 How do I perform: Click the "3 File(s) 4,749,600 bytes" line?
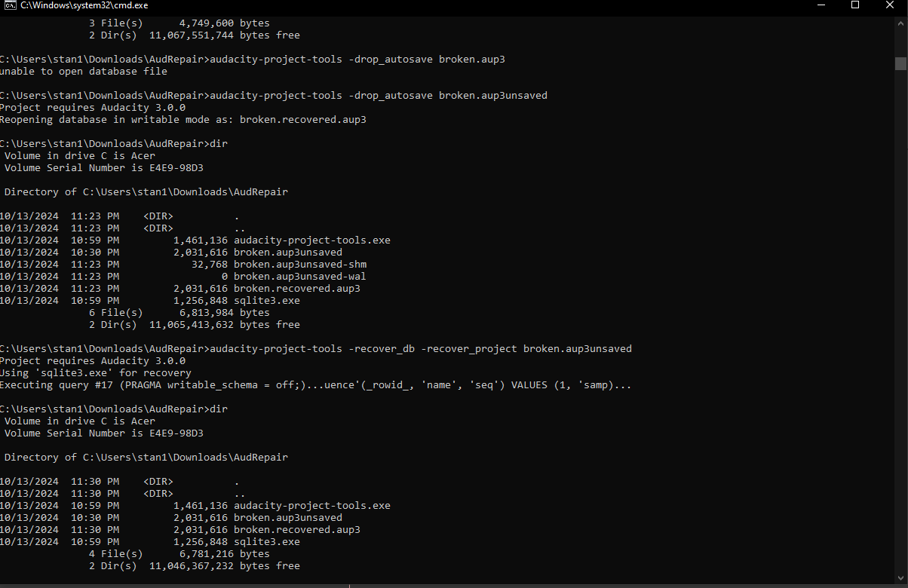click(x=179, y=23)
